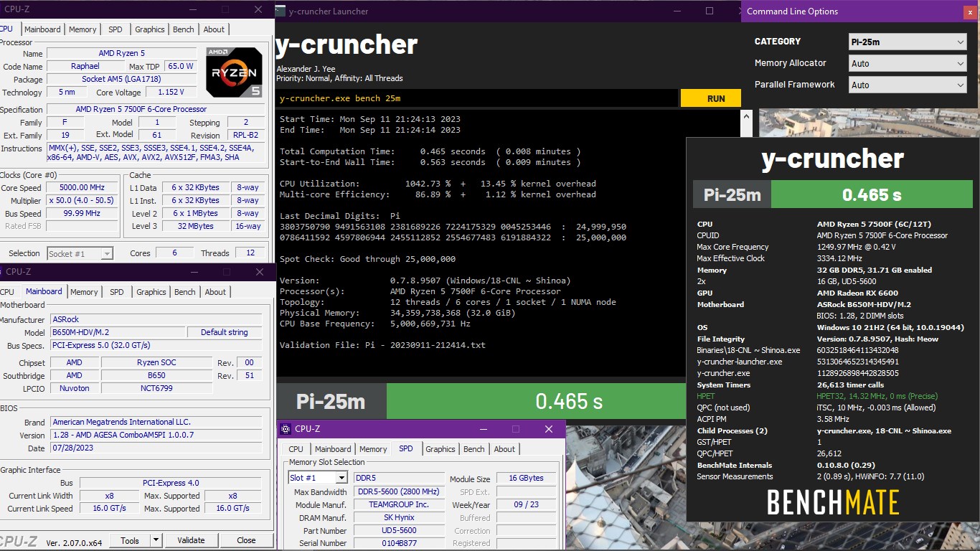Click the CPU-Z icon in the SPD window title bar

[286, 429]
